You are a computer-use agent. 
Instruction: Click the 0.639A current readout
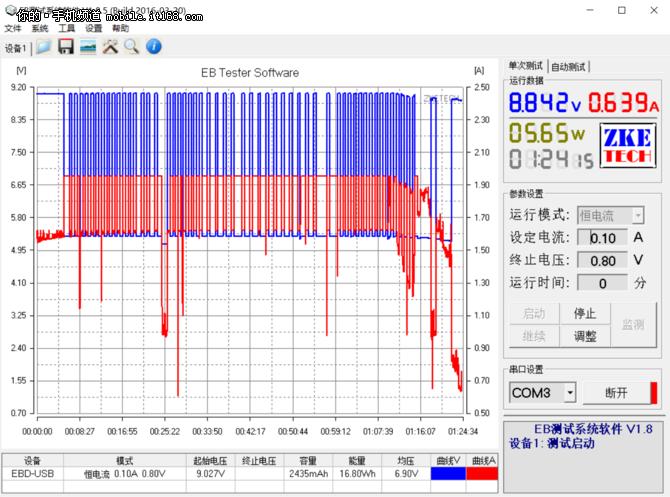pyautogui.click(x=623, y=103)
